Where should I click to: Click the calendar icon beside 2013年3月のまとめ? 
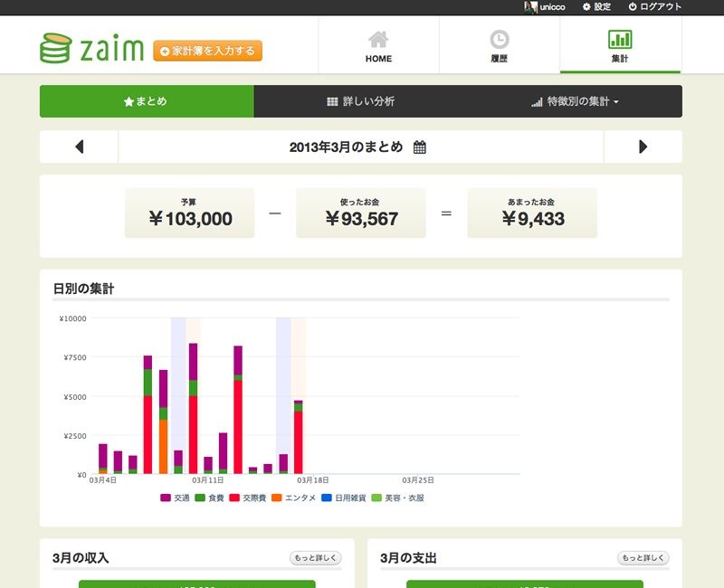pyautogui.click(x=420, y=147)
